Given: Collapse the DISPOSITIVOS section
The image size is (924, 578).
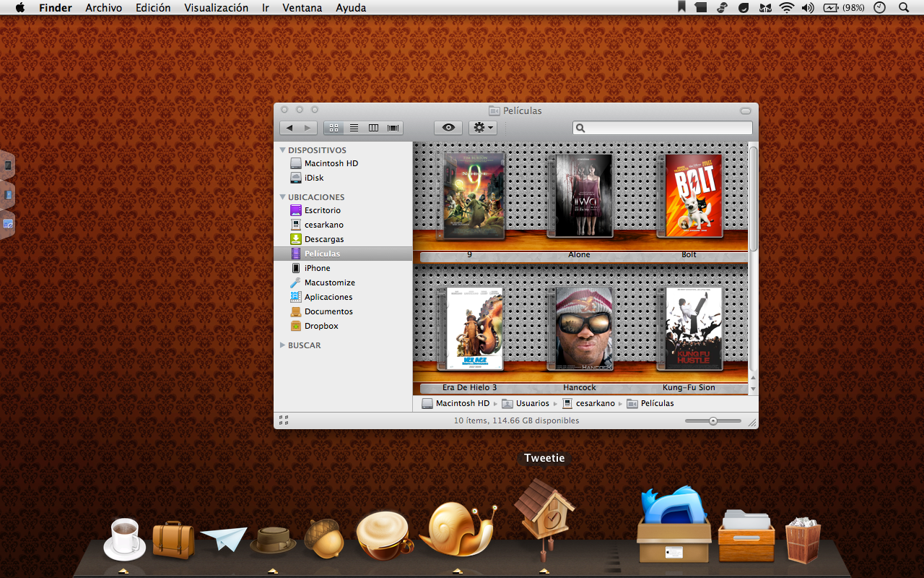Looking at the screenshot, I should click(x=283, y=150).
